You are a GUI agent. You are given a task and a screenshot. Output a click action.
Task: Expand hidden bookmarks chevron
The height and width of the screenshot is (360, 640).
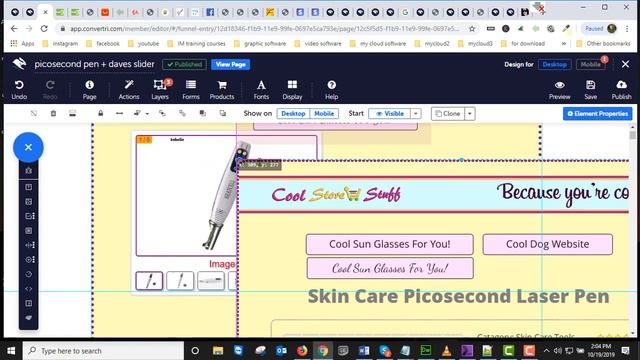[x=564, y=43]
